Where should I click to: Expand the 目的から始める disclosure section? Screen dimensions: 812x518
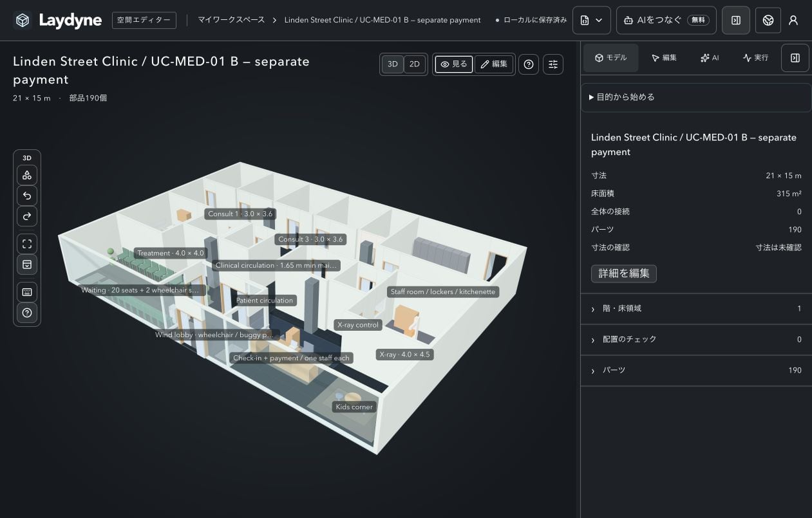pyautogui.click(x=696, y=97)
